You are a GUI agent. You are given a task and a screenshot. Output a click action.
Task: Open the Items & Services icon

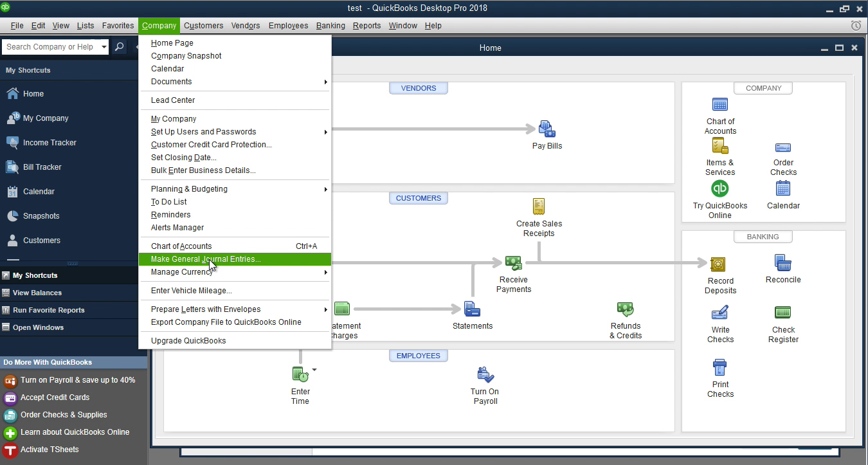pyautogui.click(x=720, y=146)
